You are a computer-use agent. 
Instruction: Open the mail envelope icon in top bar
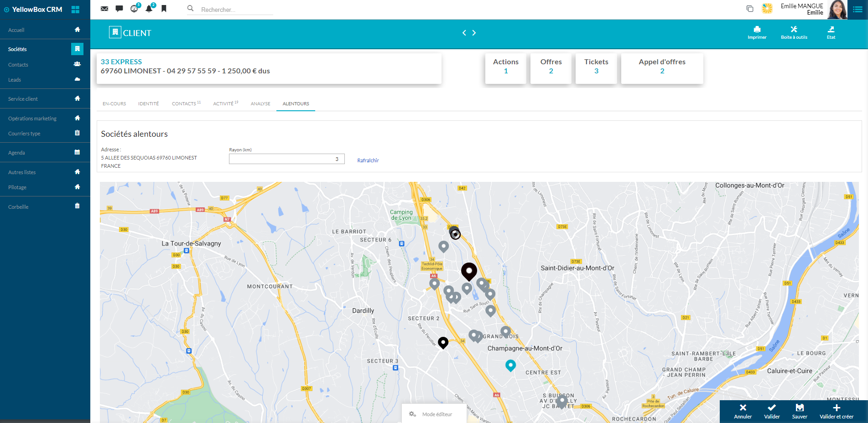click(x=104, y=9)
